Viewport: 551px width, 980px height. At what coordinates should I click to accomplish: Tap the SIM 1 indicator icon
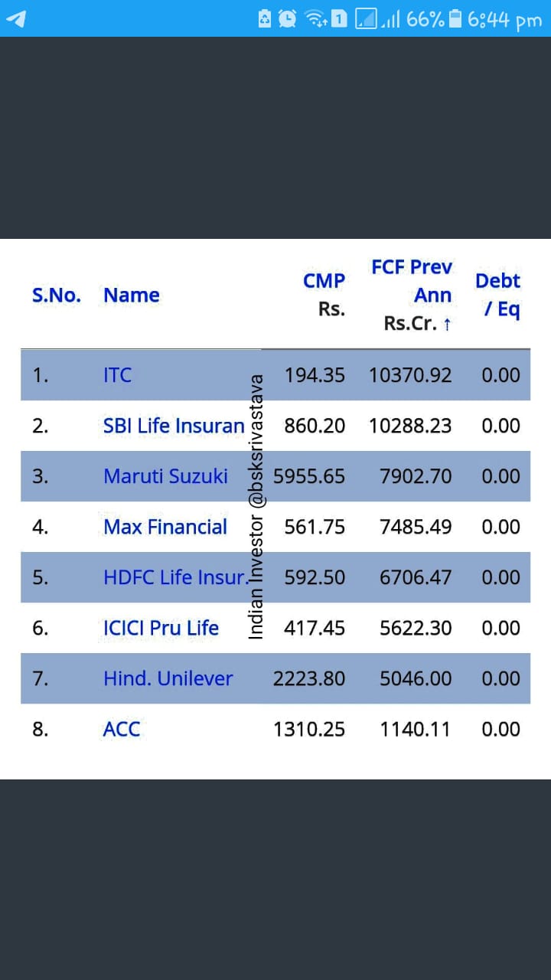(x=339, y=18)
